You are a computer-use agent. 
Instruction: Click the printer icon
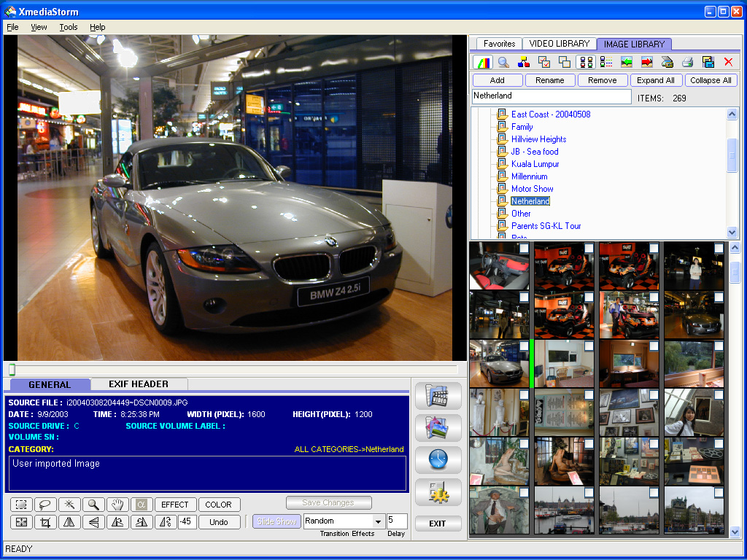(687, 62)
